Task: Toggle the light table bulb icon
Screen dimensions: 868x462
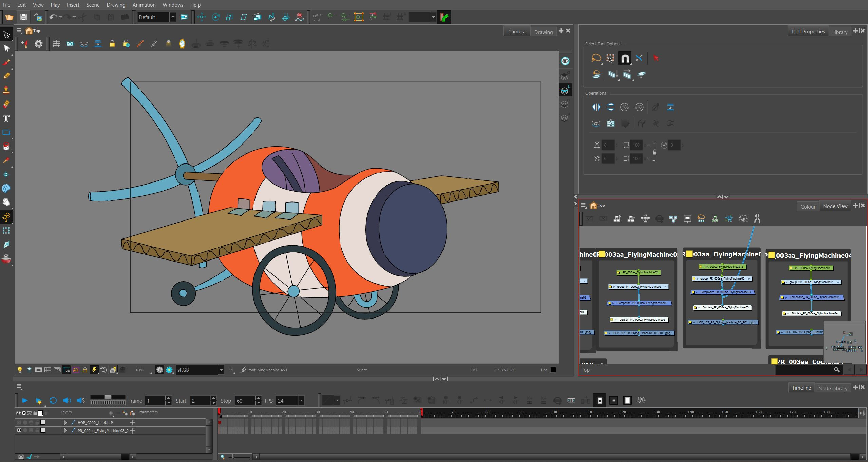Action: 20,370
